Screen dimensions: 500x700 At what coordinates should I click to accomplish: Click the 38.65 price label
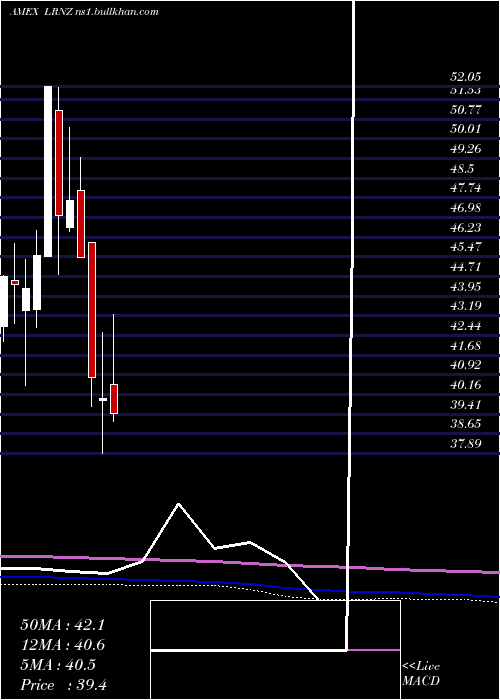click(466, 424)
